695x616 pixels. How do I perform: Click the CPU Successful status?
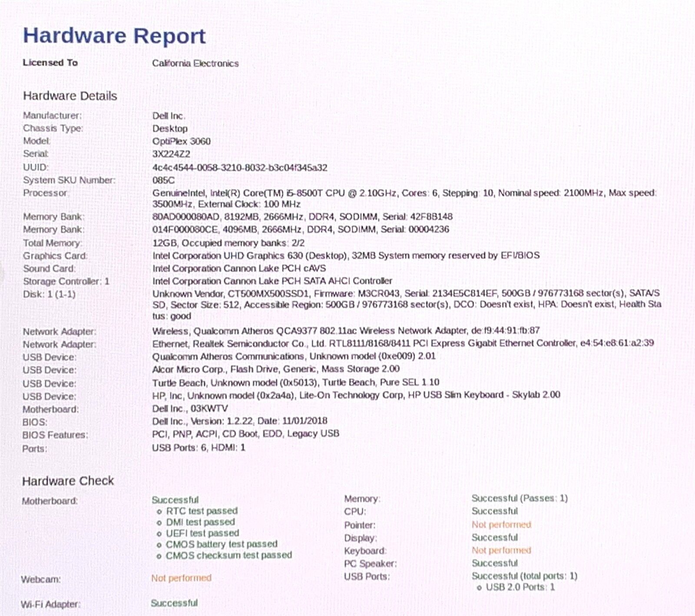coord(495,511)
